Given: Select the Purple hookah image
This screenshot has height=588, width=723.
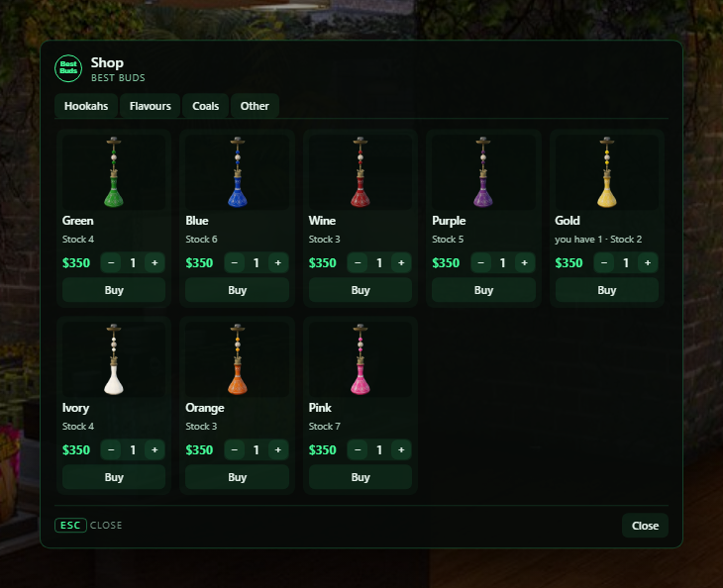Looking at the screenshot, I should click(483, 172).
